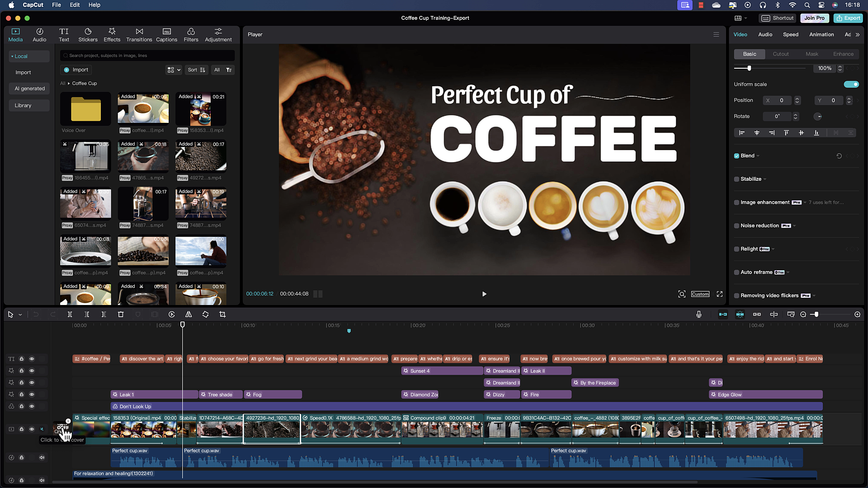Click the zoom out timeline minus icon
868x488 pixels.
(x=803, y=314)
